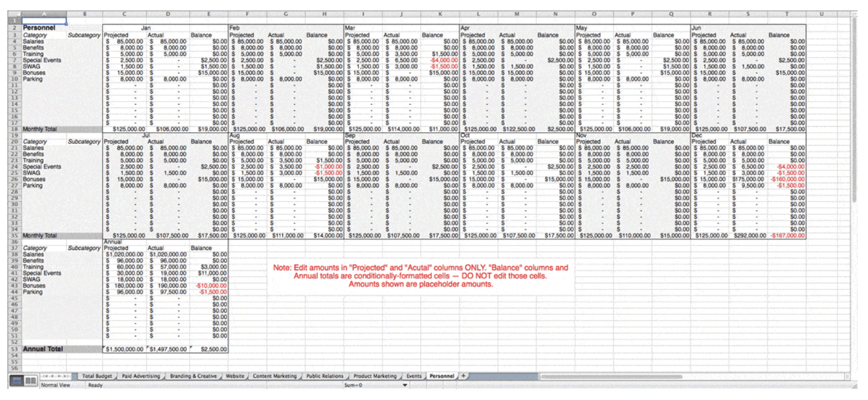
Task: Select the Annual Total label cell
Action: (44, 348)
